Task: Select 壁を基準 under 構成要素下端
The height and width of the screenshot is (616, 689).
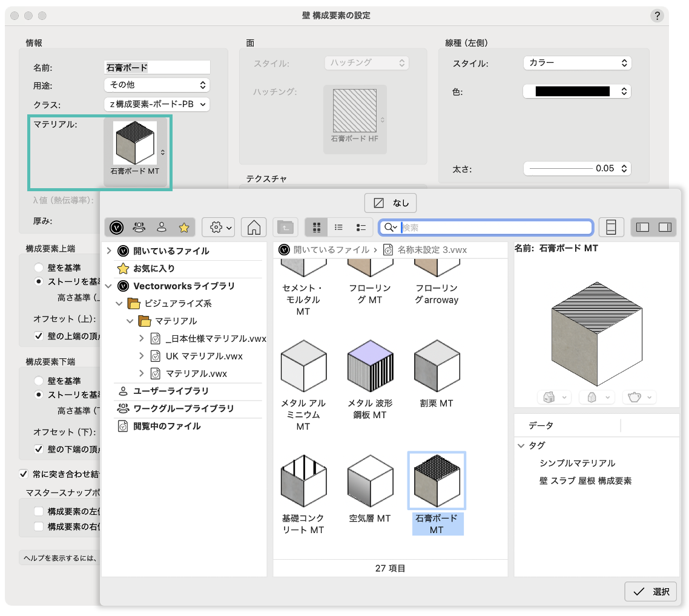Action: coord(39,381)
